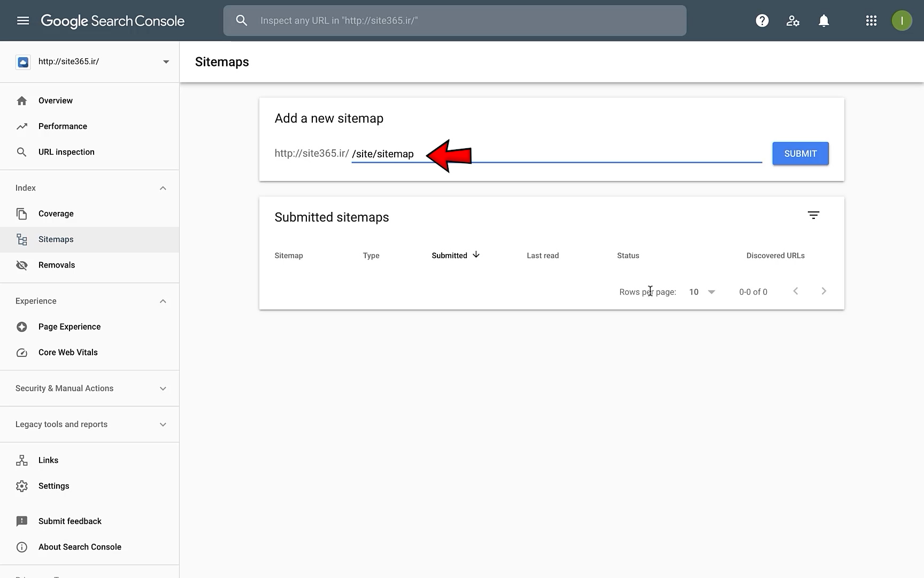Sort by the Submitted column arrow
Viewport: 924px width, 578px height.
(x=476, y=255)
